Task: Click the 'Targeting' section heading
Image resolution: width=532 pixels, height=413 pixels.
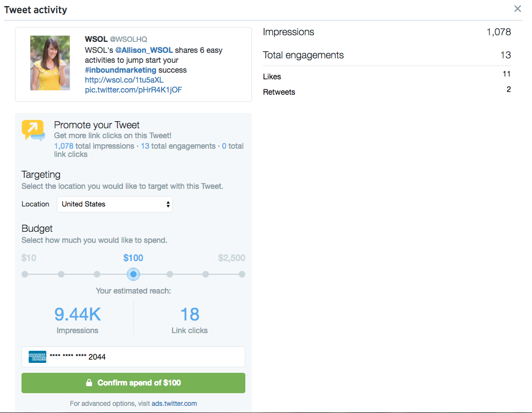Action: coord(41,175)
